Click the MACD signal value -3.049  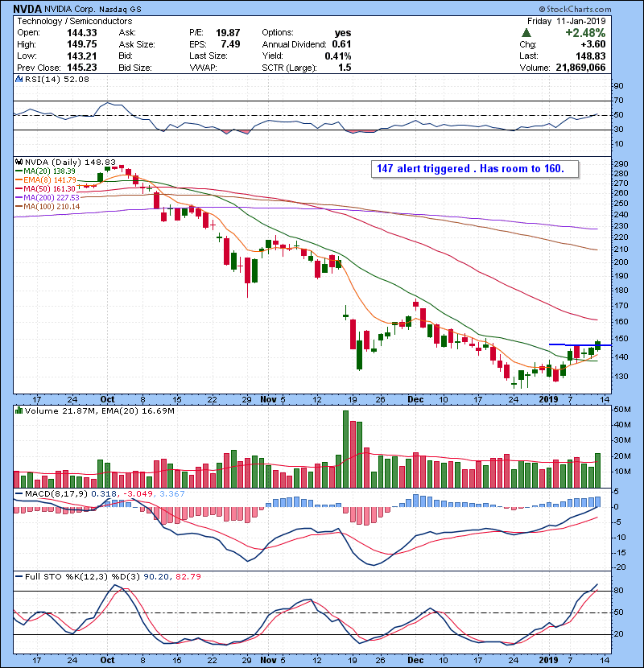tap(138, 494)
